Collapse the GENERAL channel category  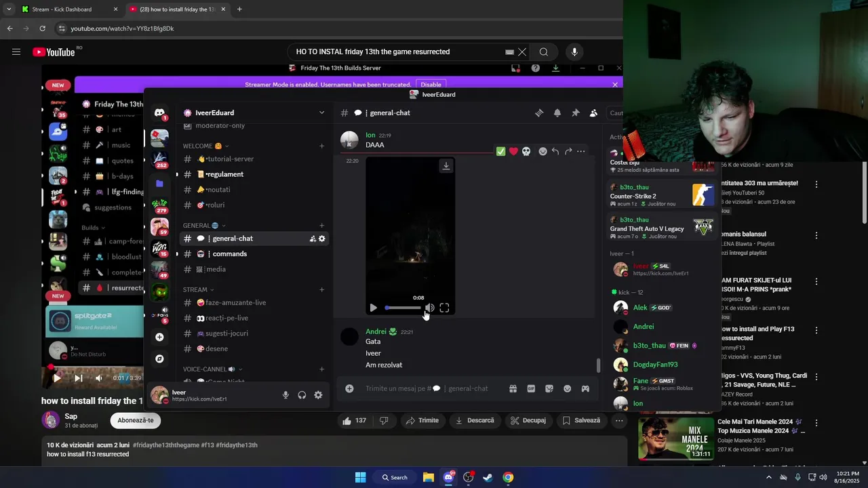pos(204,226)
